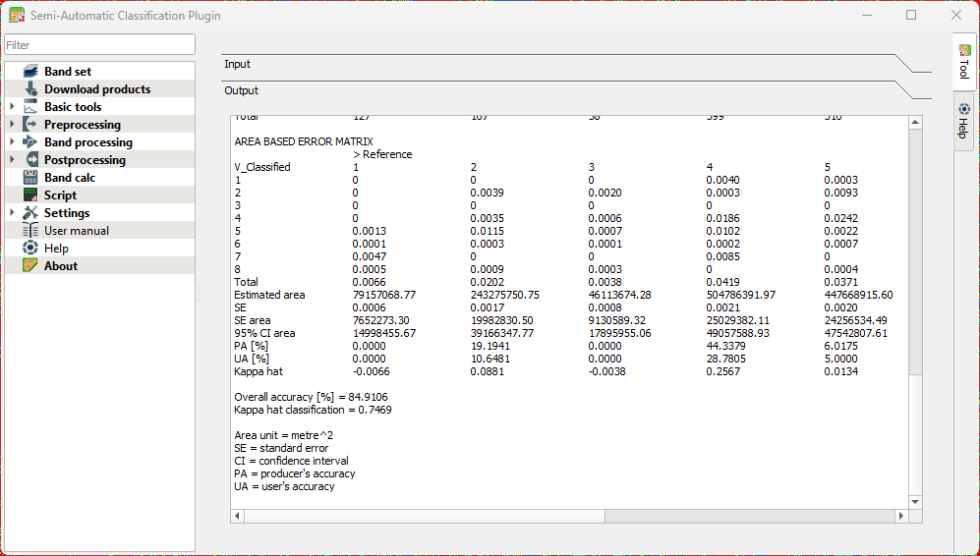Click the Band processing icon
This screenshot has height=556, width=980.
pos(30,142)
